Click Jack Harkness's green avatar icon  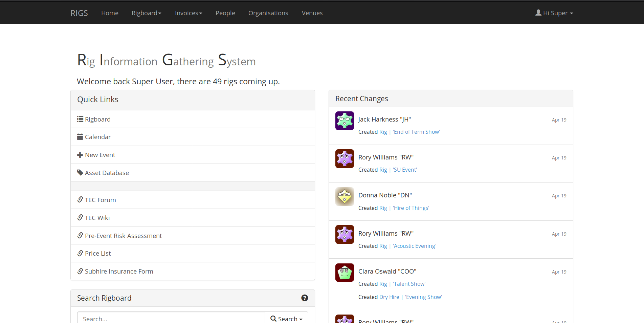pyautogui.click(x=345, y=121)
